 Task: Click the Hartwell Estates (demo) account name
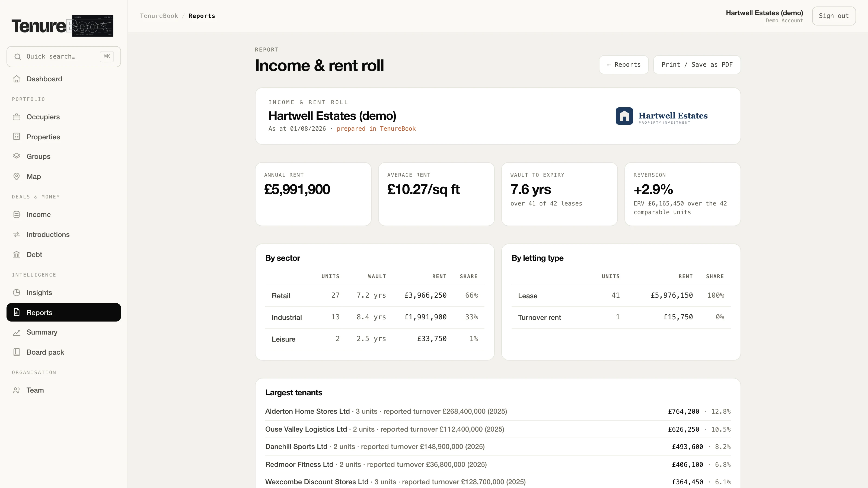pyautogui.click(x=764, y=13)
